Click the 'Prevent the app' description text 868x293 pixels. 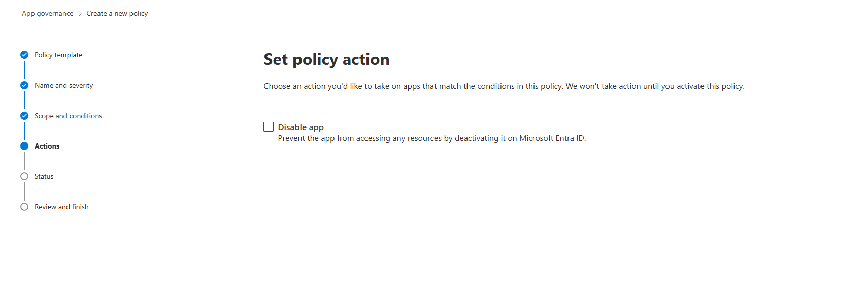(x=431, y=138)
